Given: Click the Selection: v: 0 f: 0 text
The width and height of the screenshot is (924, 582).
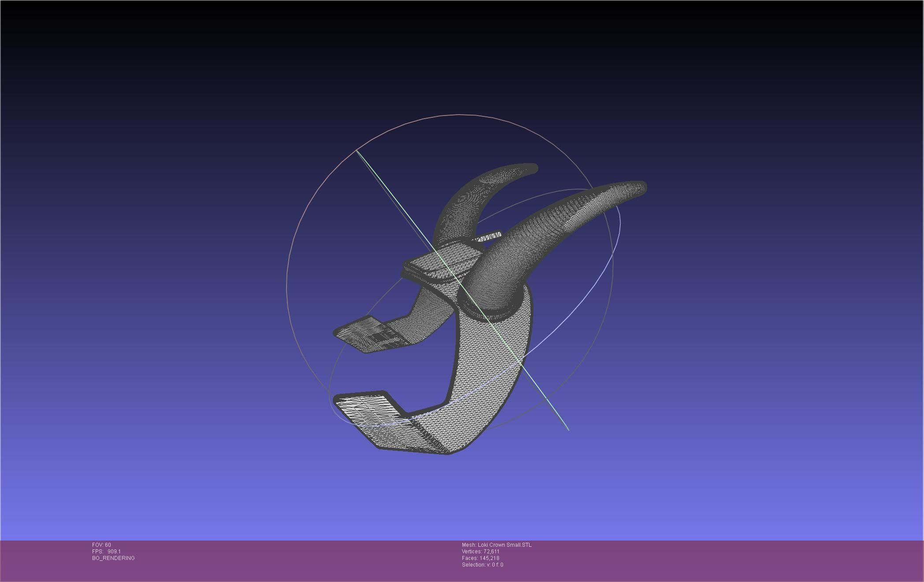Looking at the screenshot, I should [483, 565].
